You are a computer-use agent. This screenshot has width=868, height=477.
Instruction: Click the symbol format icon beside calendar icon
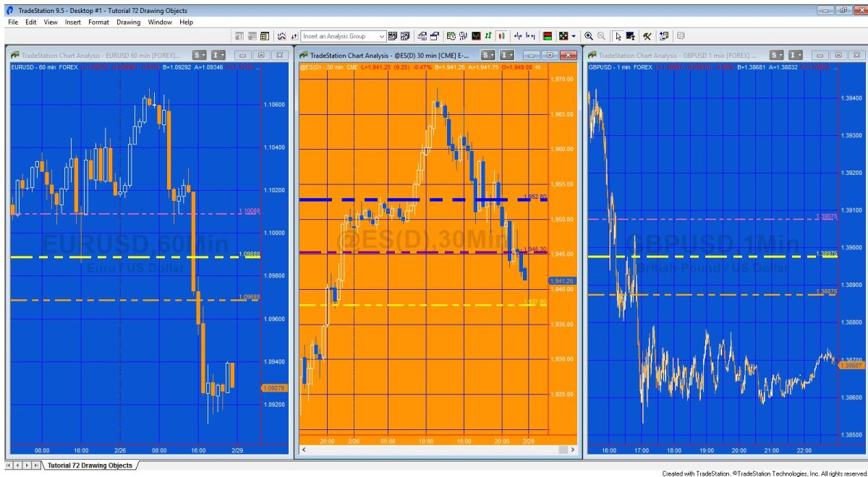coord(463,36)
